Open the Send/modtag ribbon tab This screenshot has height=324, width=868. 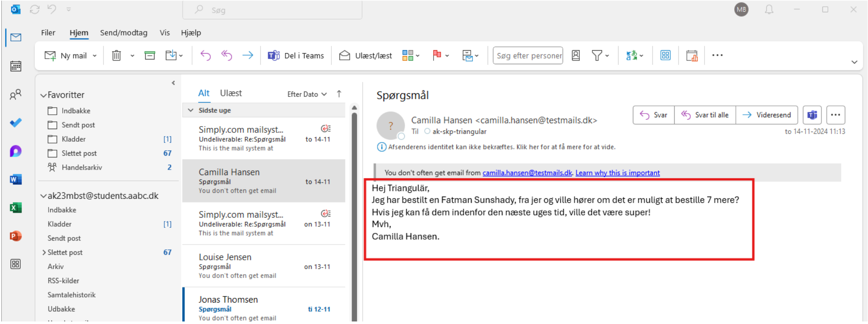pos(123,33)
